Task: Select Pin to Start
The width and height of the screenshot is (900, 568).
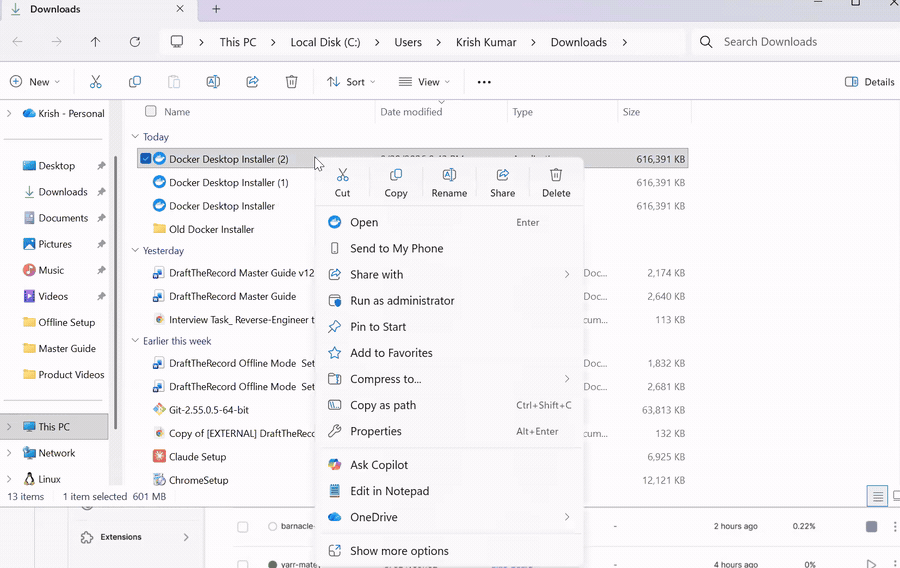Action: (450, 326)
